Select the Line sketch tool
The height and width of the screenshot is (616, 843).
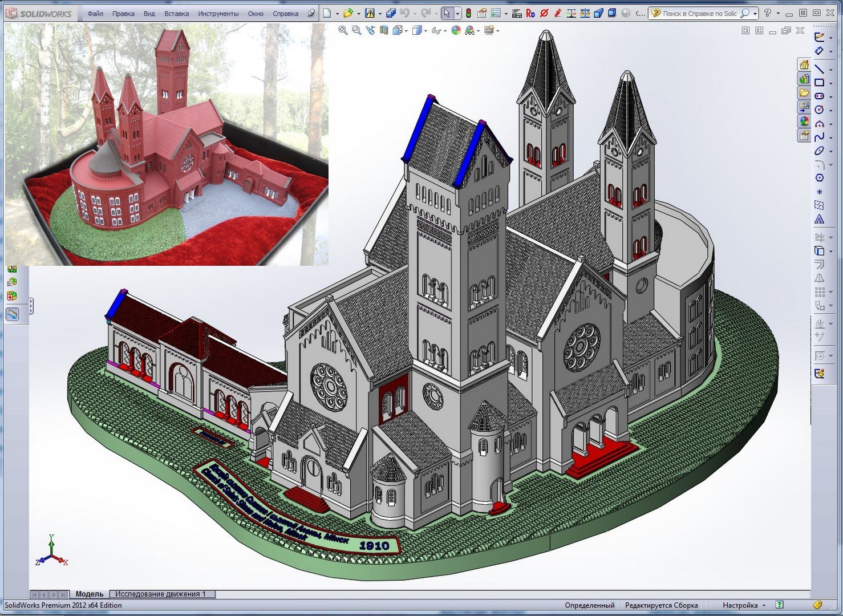pos(819,69)
